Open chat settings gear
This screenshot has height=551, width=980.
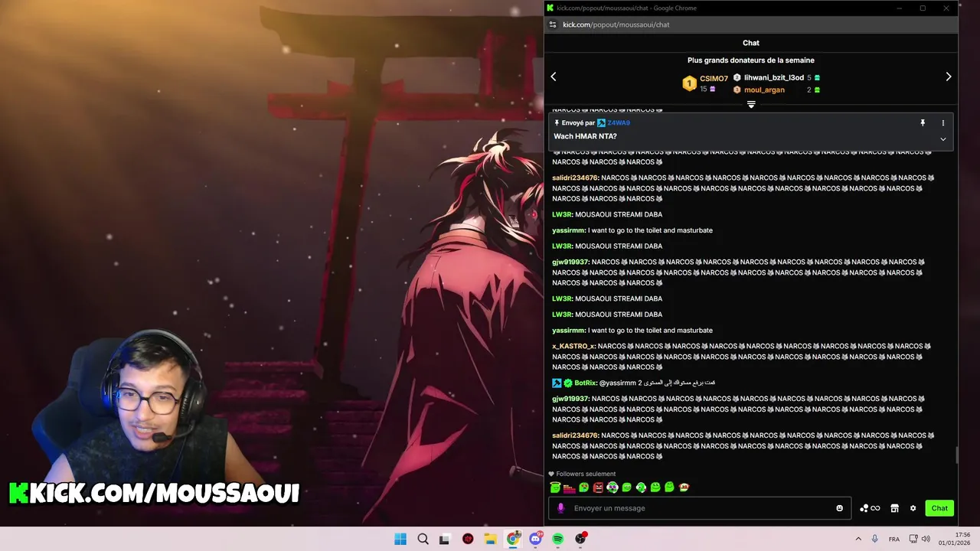[x=913, y=508]
